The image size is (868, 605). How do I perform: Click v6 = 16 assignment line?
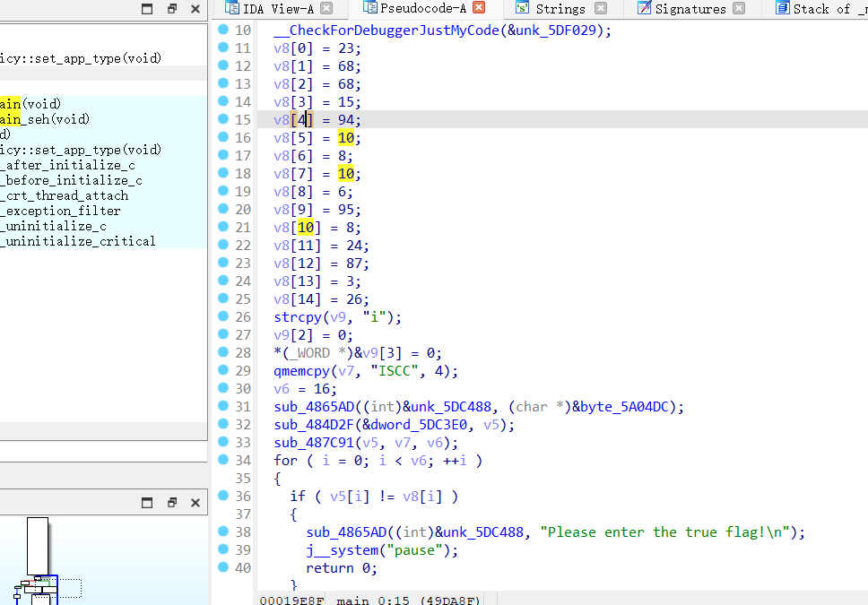tap(305, 389)
